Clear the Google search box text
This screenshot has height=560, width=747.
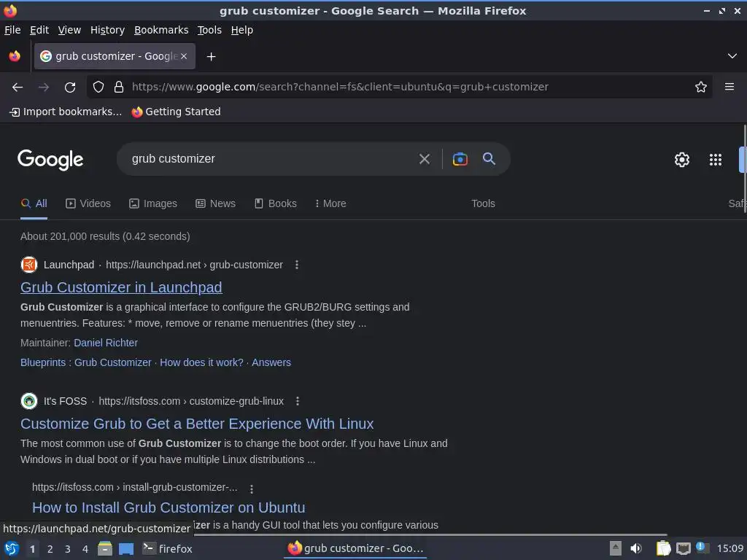click(424, 159)
